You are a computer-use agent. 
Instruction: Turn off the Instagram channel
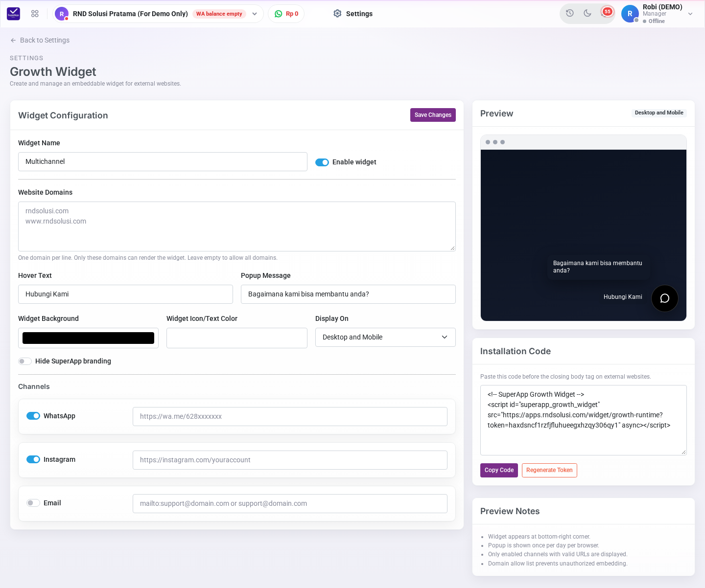point(33,459)
